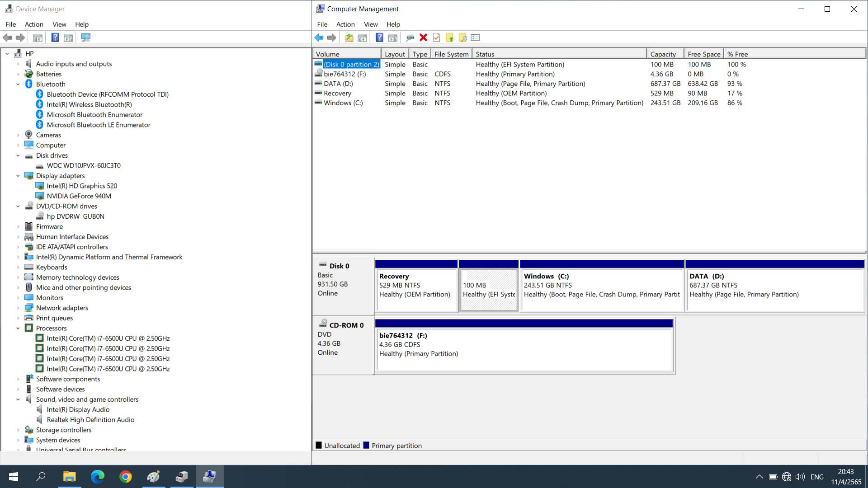Open Device Manager's File menu
The image size is (868, 488).
(x=11, y=24)
